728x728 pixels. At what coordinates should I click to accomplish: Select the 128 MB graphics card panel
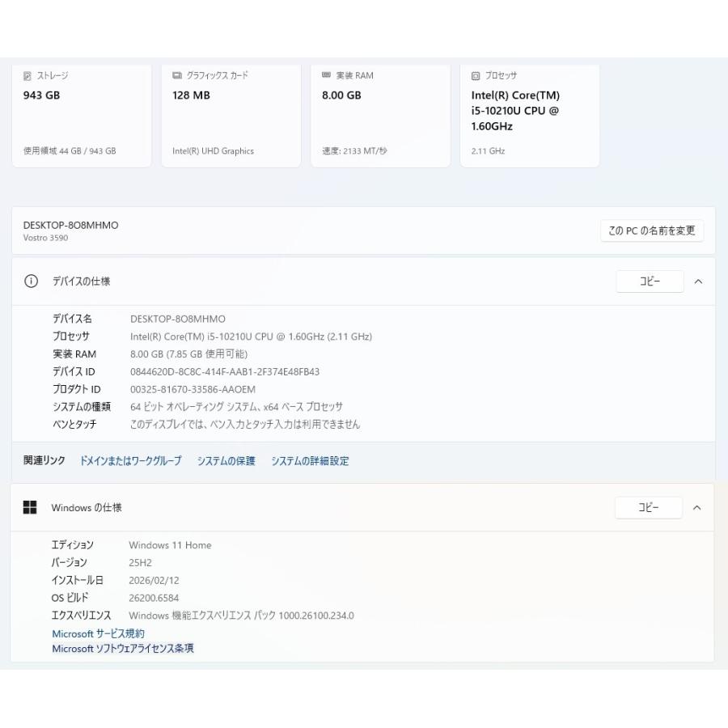tap(231, 115)
